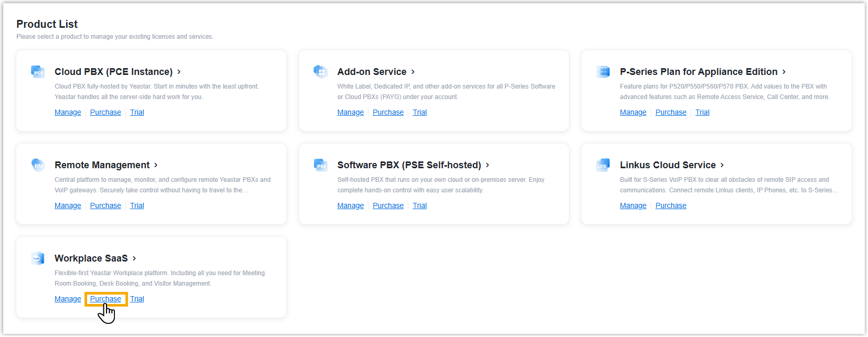This screenshot has height=337, width=868.
Task: Start a Trial for Add-on Service
Action: pos(419,112)
